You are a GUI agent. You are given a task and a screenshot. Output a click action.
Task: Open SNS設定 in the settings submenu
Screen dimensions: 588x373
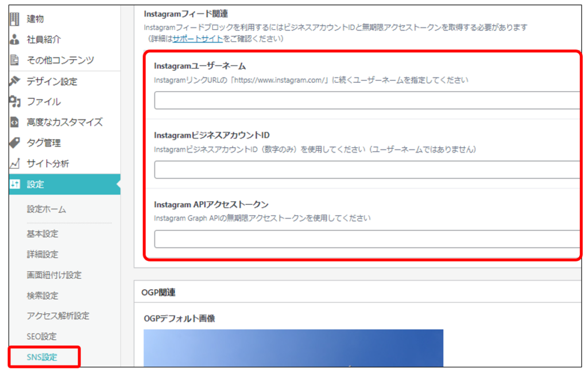click(x=42, y=357)
